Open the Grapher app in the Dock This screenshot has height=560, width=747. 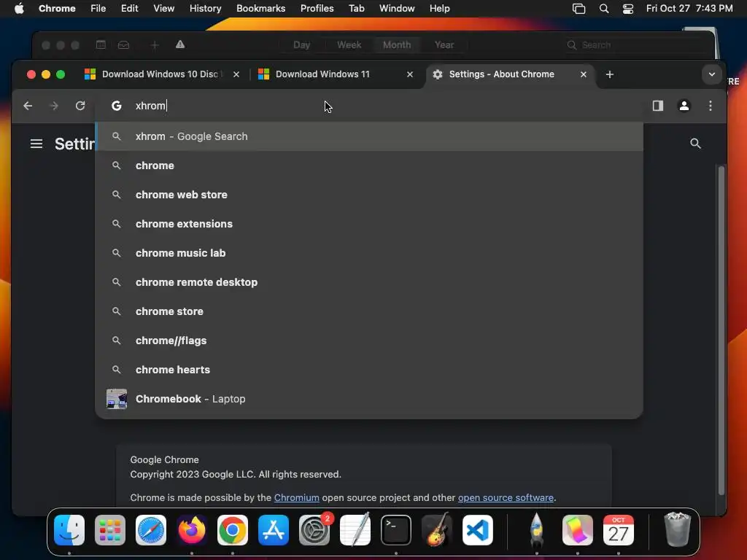pos(578,530)
